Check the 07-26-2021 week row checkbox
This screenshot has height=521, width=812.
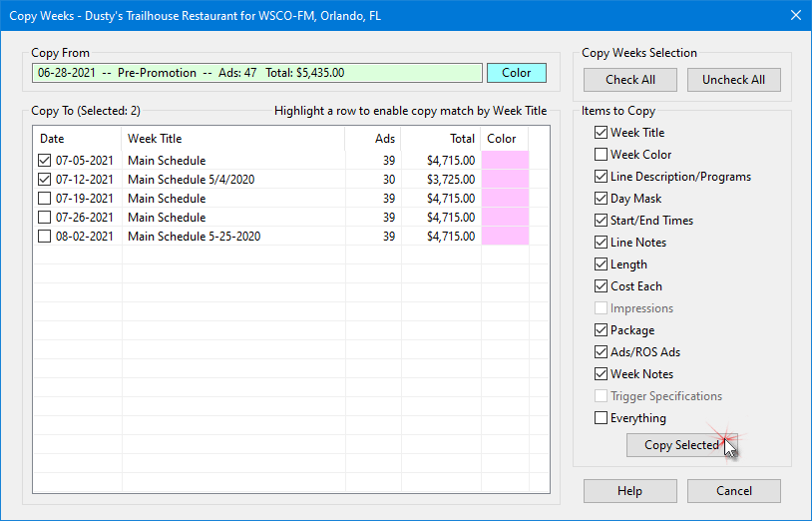click(x=45, y=218)
